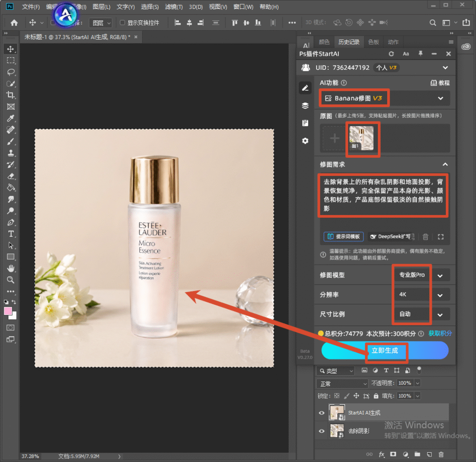Toggle 显示变换控件 checkbox
The width and height of the screenshot is (476, 462).
(x=122, y=22)
